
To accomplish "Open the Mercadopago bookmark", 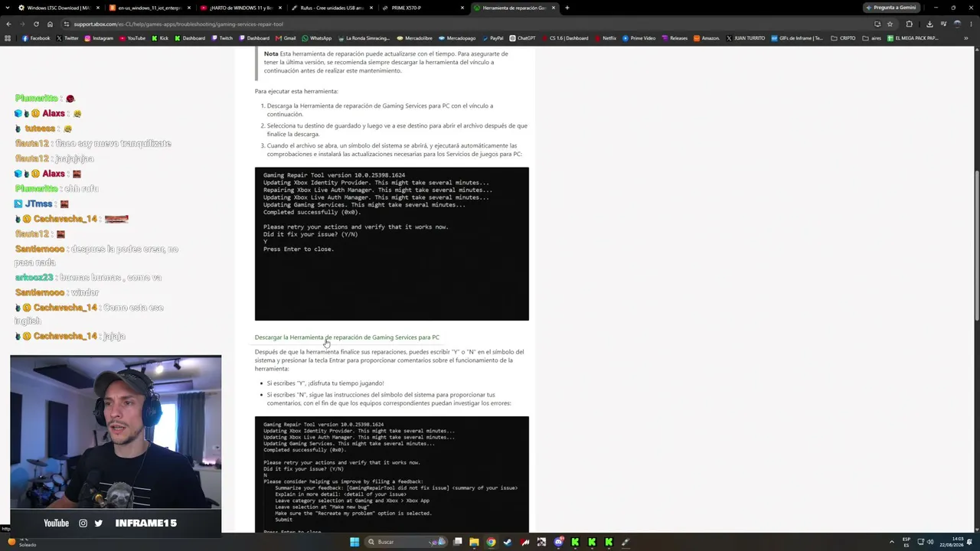I will (457, 38).
